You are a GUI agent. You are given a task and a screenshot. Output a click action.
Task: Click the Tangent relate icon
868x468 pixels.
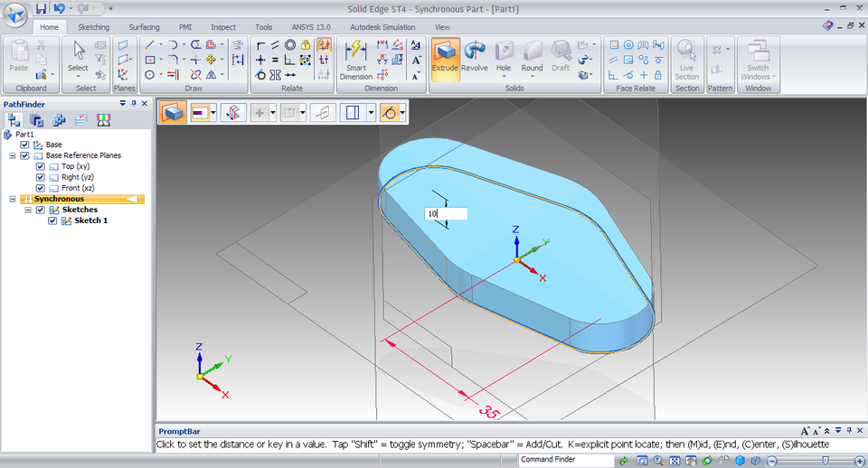pyautogui.click(x=260, y=75)
